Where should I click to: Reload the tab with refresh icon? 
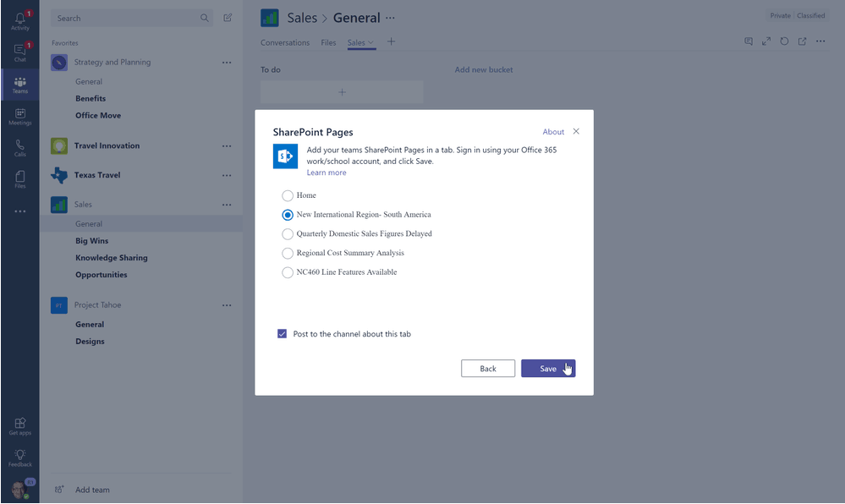[x=785, y=41]
